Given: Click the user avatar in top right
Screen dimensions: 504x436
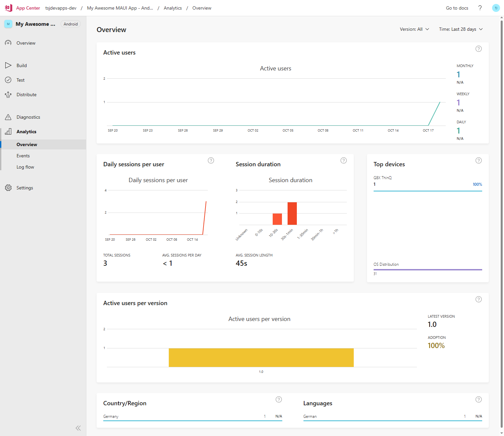Looking at the screenshot, I should point(496,8).
